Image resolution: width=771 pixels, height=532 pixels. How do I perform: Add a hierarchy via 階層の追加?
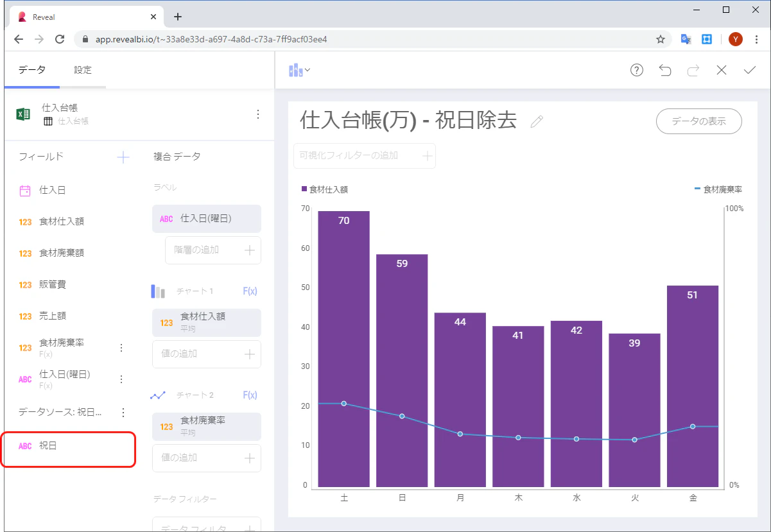(213, 250)
